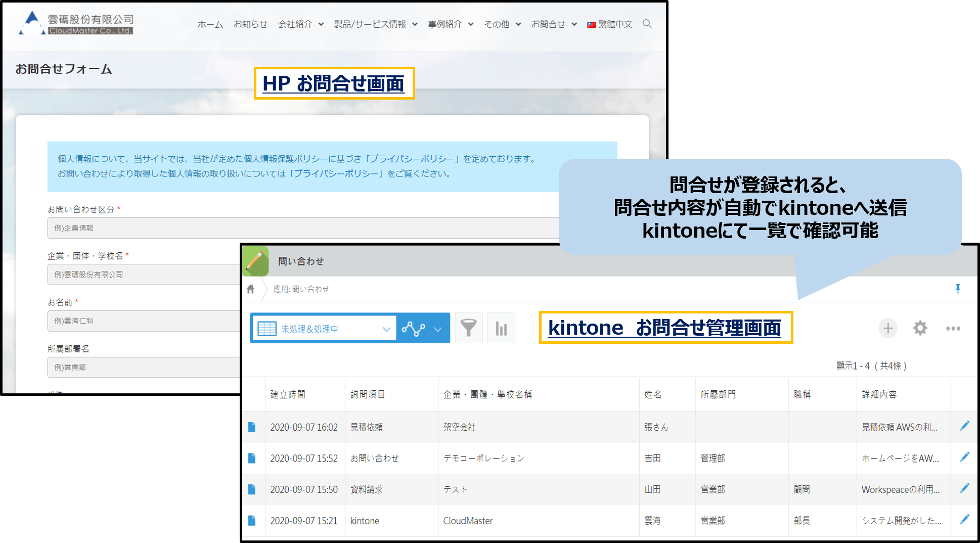Click the 2020-09-07 16:02 timestamp cell
Viewport: 980px width, 543px height.
click(x=304, y=427)
